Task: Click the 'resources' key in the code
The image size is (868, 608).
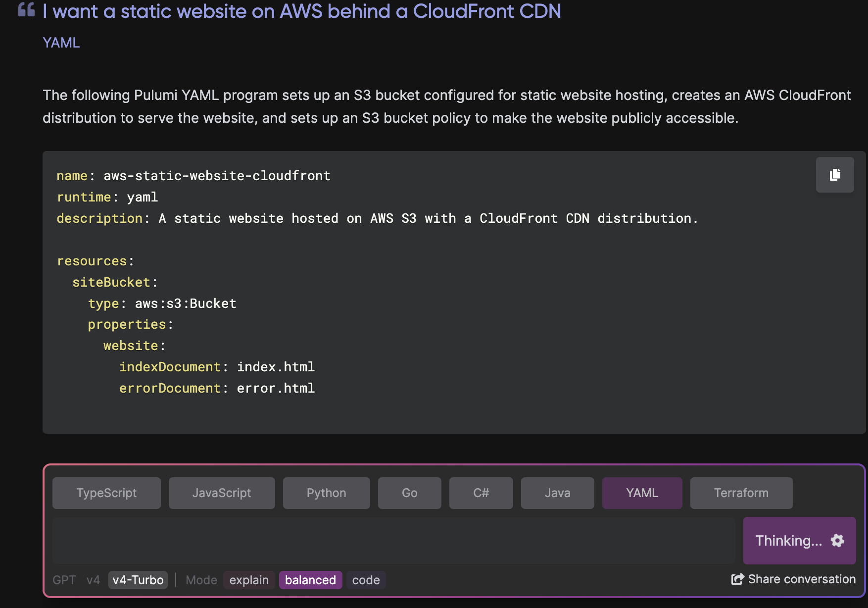Action: (x=92, y=261)
